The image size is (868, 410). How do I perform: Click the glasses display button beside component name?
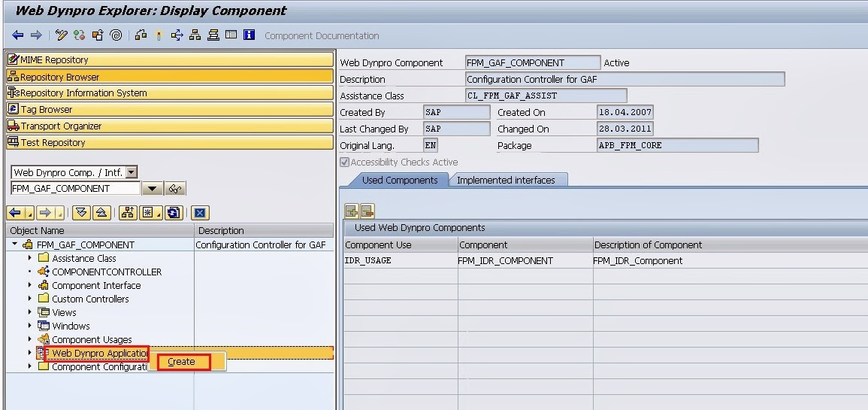point(176,189)
